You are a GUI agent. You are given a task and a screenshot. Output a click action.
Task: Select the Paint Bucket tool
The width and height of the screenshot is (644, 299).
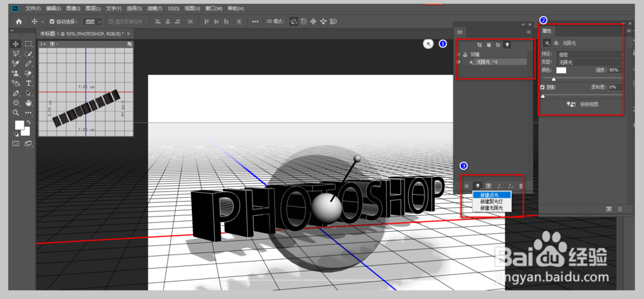16,83
